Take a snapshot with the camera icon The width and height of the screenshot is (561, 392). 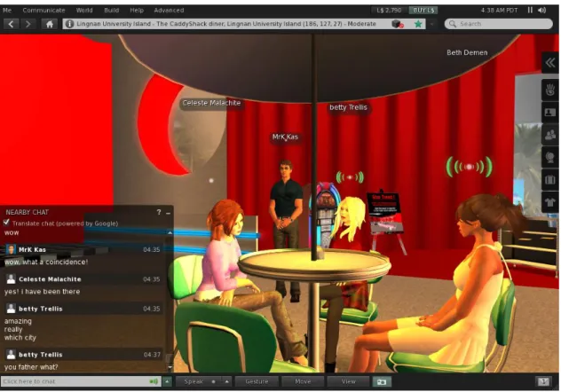point(382,381)
